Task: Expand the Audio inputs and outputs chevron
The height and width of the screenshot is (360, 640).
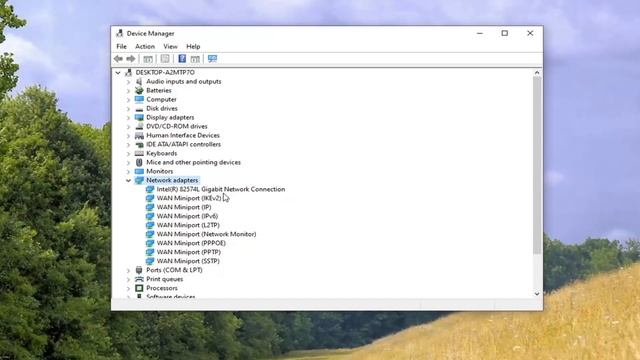Action: [x=129, y=82]
